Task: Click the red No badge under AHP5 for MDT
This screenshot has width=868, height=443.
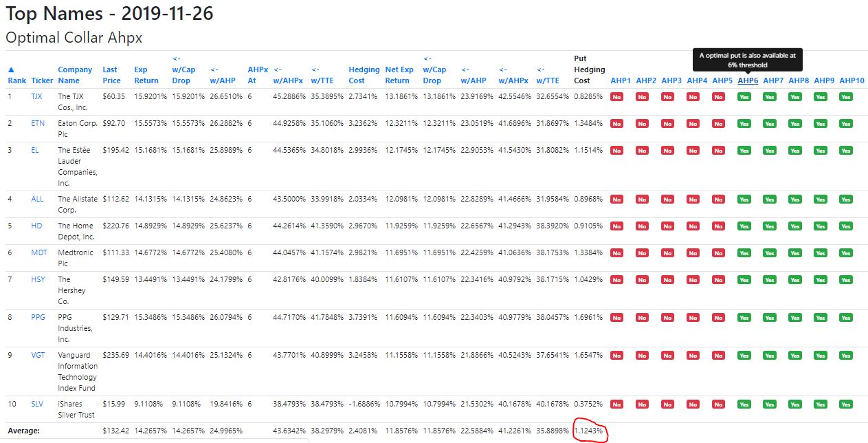Action: pos(718,253)
